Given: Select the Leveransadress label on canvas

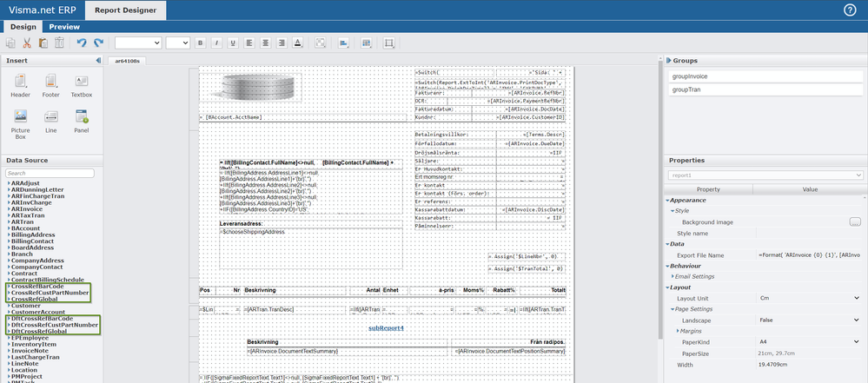Looking at the screenshot, I should [x=243, y=223].
